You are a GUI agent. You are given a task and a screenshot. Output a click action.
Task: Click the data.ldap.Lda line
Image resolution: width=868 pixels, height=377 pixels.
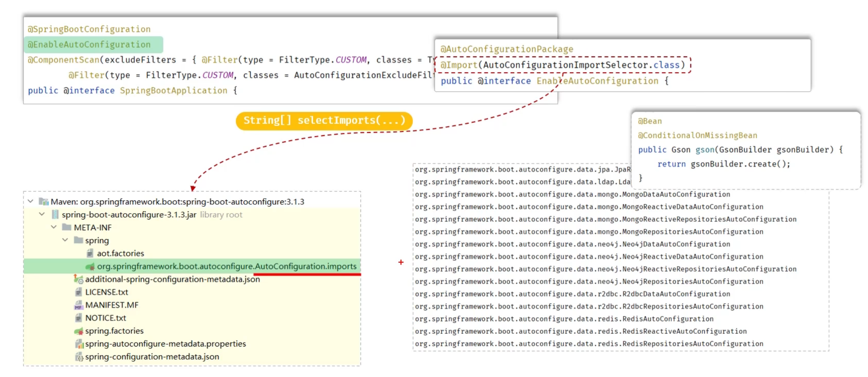pos(523,182)
